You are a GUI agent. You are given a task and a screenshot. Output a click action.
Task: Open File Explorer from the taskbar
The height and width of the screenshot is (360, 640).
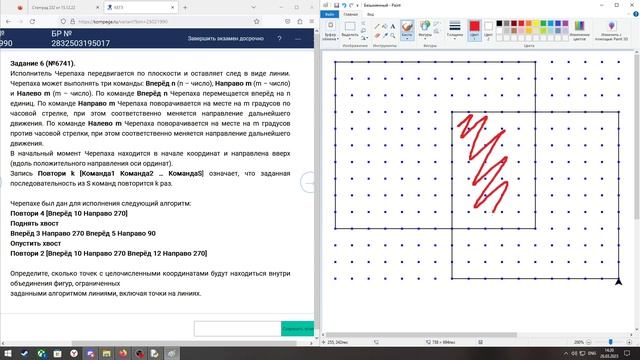(x=107, y=353)
